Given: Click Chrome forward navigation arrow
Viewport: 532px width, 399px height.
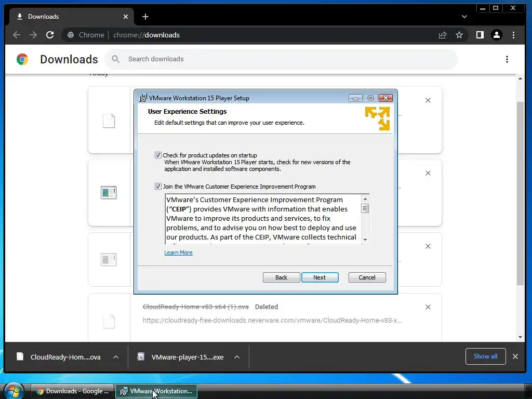Looking at the screenshot, I should (33, 35).
